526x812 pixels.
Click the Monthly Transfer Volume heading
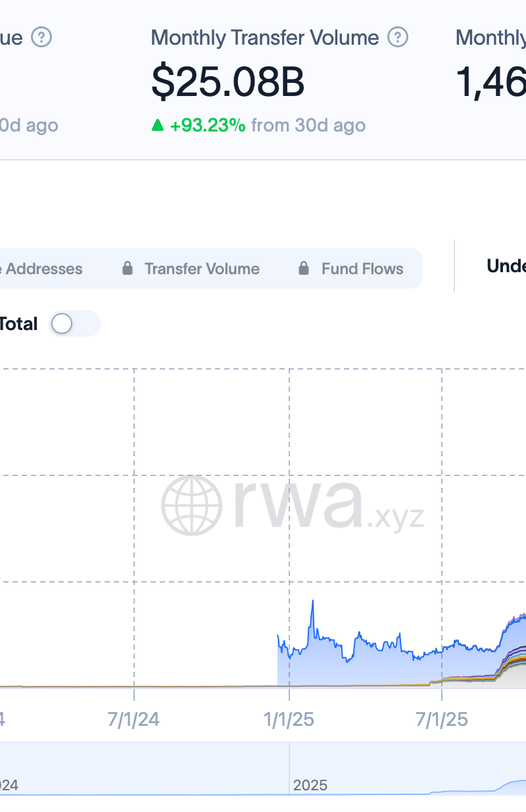tap(265, 37)
